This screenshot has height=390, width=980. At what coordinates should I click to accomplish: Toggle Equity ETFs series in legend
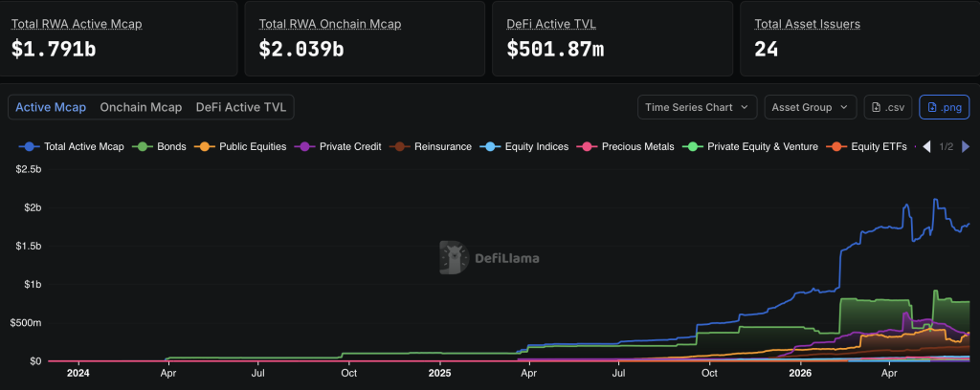(x=866, y=146)
